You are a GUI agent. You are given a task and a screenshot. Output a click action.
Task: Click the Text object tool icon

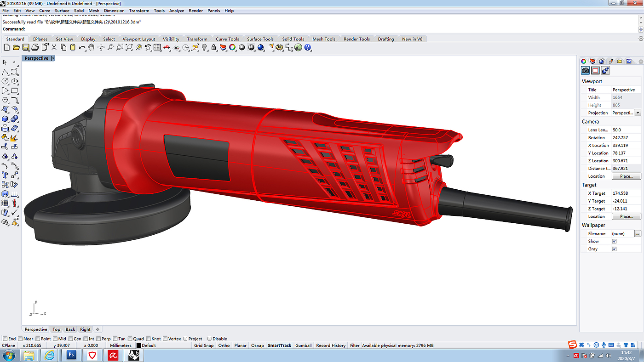(x=5, y=175)
